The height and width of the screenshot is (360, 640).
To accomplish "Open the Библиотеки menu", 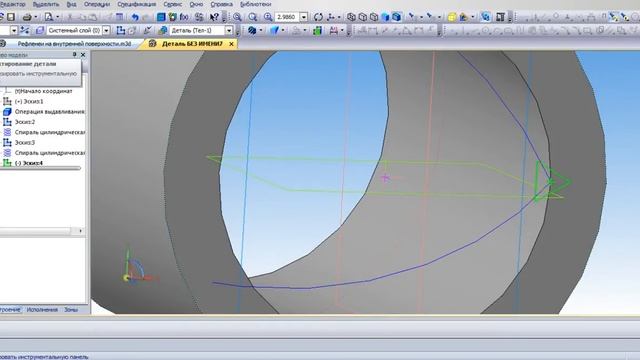I will coord(256,4).
